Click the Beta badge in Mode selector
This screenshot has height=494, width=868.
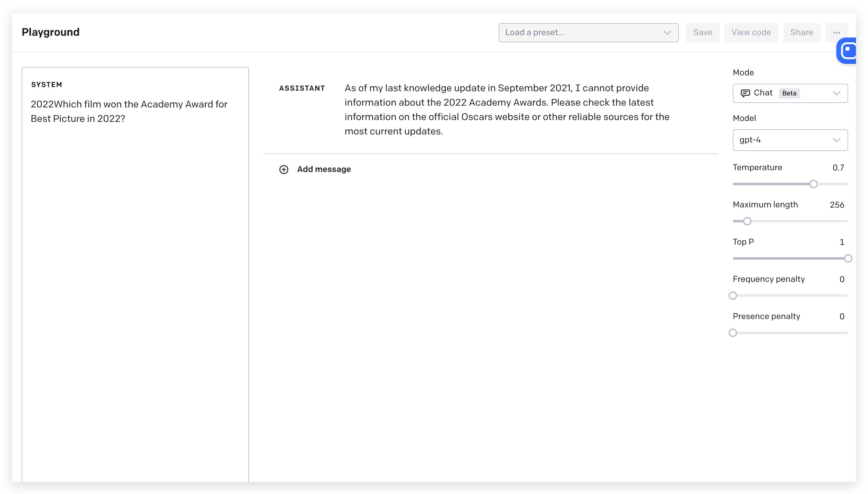coord(789,93)
